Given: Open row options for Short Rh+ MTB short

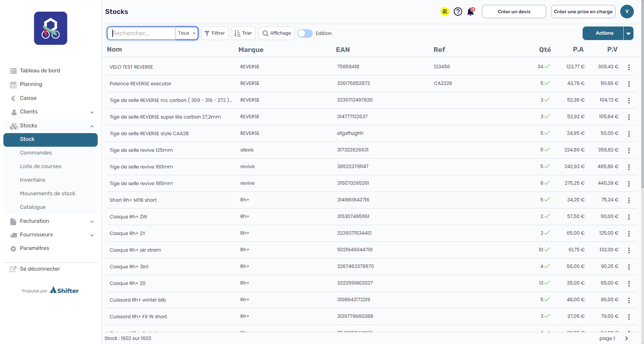Looking at the screenshot, I should pos(629,200).
